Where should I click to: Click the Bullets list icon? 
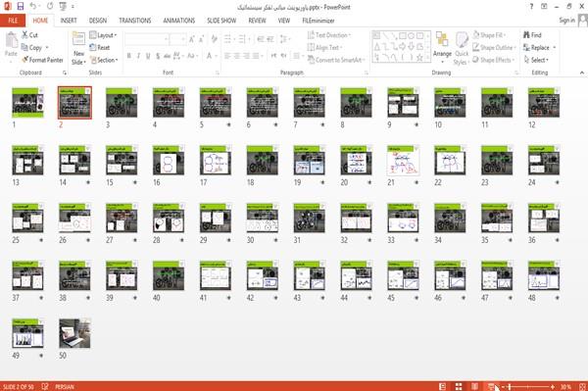(228, 39)
